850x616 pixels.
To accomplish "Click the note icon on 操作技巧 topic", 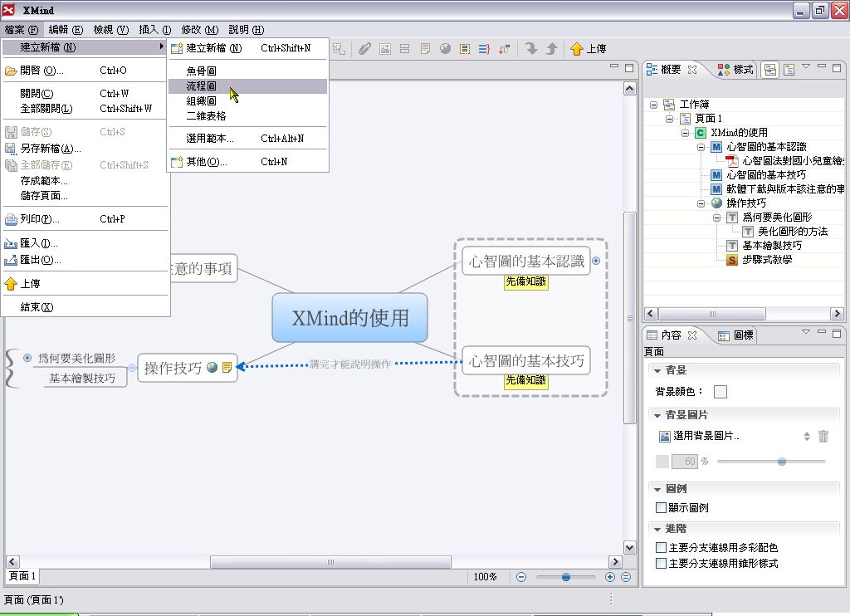I will [227, 367].
